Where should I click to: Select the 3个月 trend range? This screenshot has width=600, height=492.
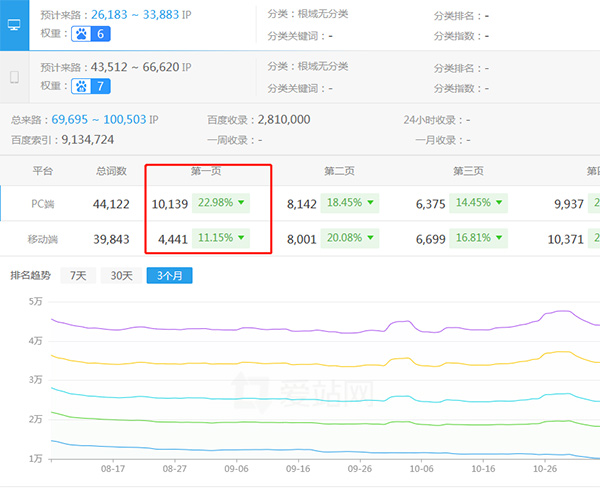click(170, 275)
